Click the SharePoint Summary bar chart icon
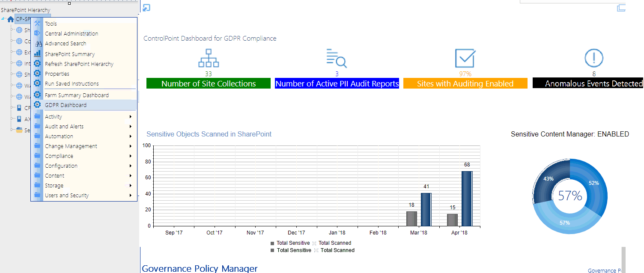The height and width of the screenshot is (273, 644). click(x=38, y=53)
